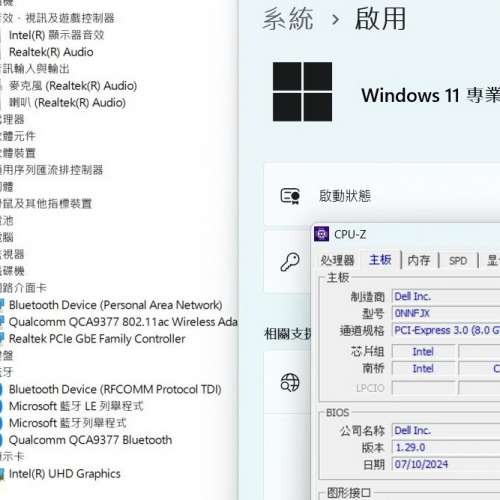This screenshot has width=500, height=500.
Task: Click the product key icon in Settings
Action: [290, 262]
